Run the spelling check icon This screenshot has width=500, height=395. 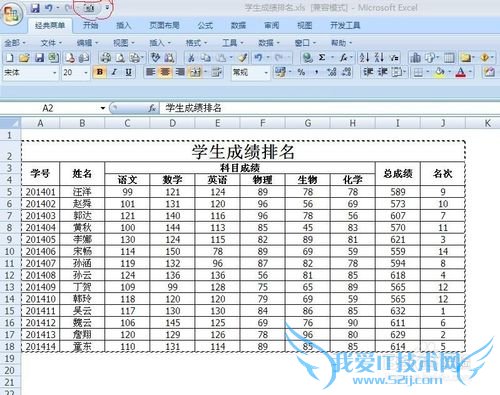pos(155,58)
